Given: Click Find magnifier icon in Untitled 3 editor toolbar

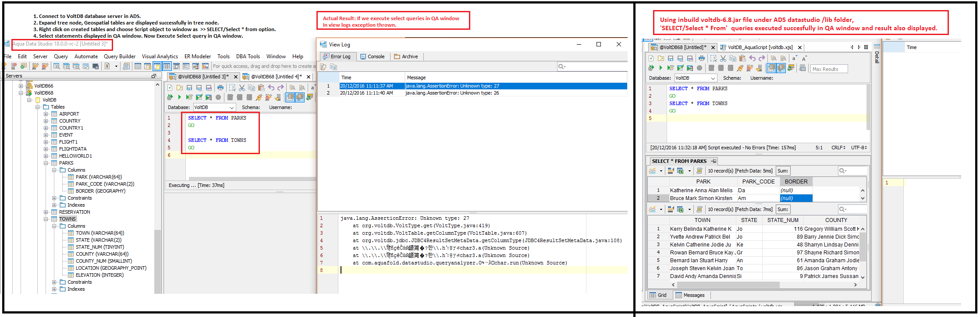Looking at the screenshot, I should click(x=292, y=88).
